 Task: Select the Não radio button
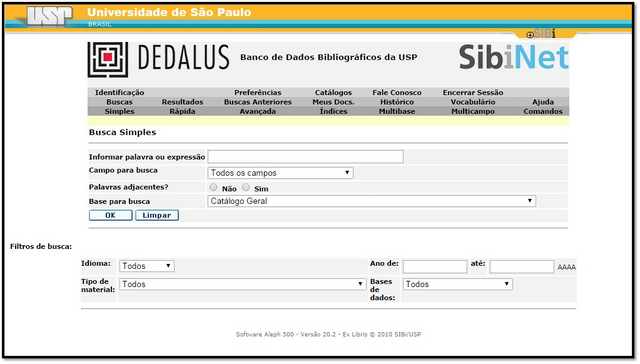tap(213, 187)
